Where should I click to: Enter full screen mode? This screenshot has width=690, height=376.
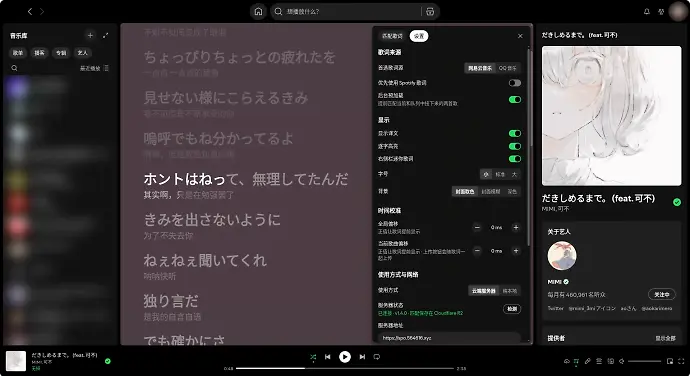pos(681,361)
